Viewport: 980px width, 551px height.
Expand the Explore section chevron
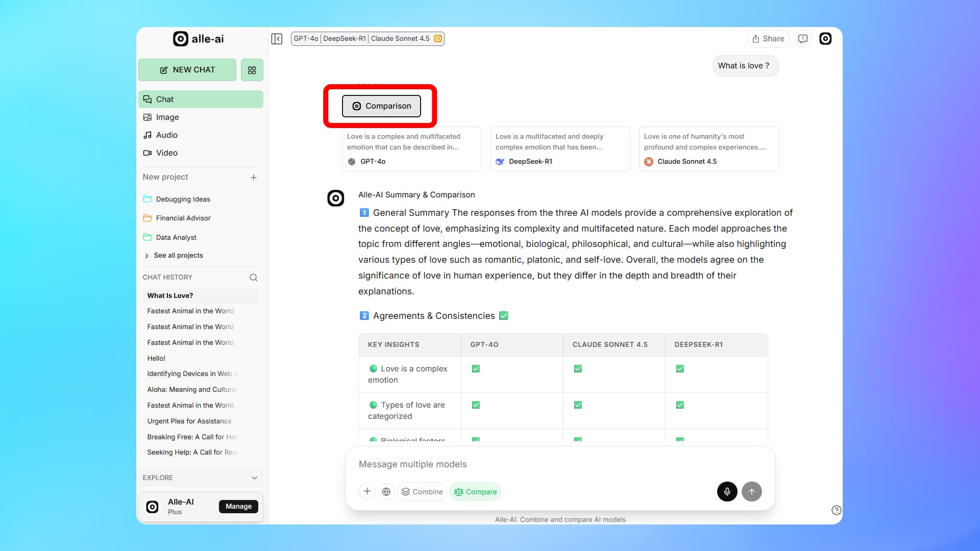click(x=254, y=478)
